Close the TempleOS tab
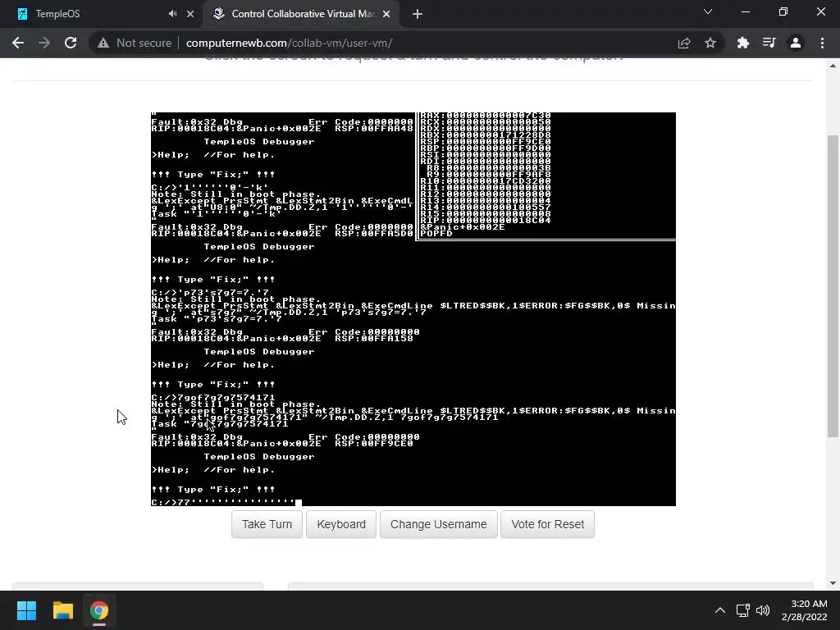 [190, 14]
